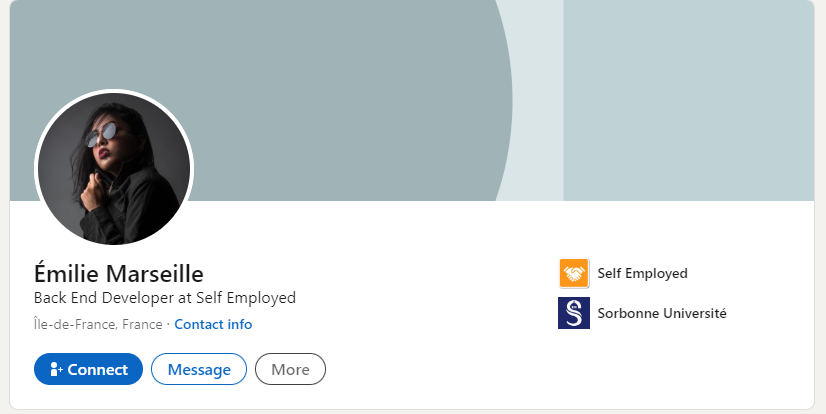Viewport: 826px width, 414px height.
Task: Click the Île-de-France, France location text
Action: [98, 324]
